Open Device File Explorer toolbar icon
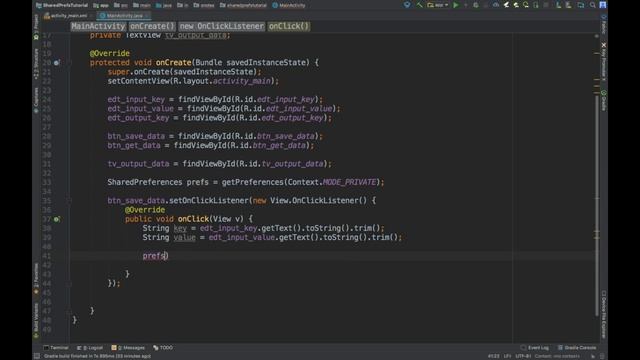Screen dimensions: 640x360 (x=580, y=5)
